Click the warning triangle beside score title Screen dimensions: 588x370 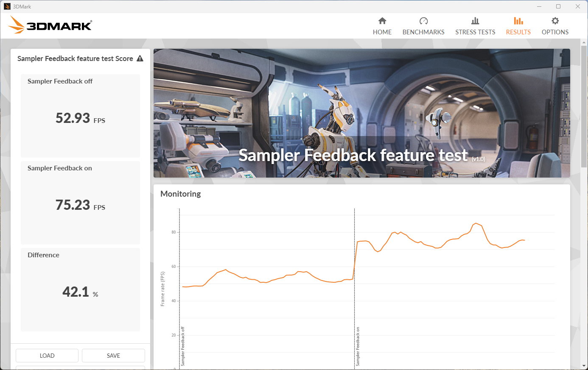tap(140, 58)
